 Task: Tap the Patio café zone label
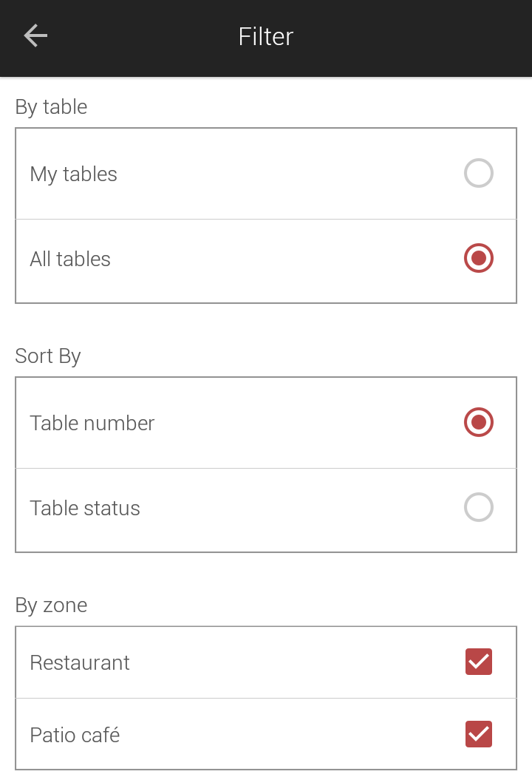tap(75, 735)
